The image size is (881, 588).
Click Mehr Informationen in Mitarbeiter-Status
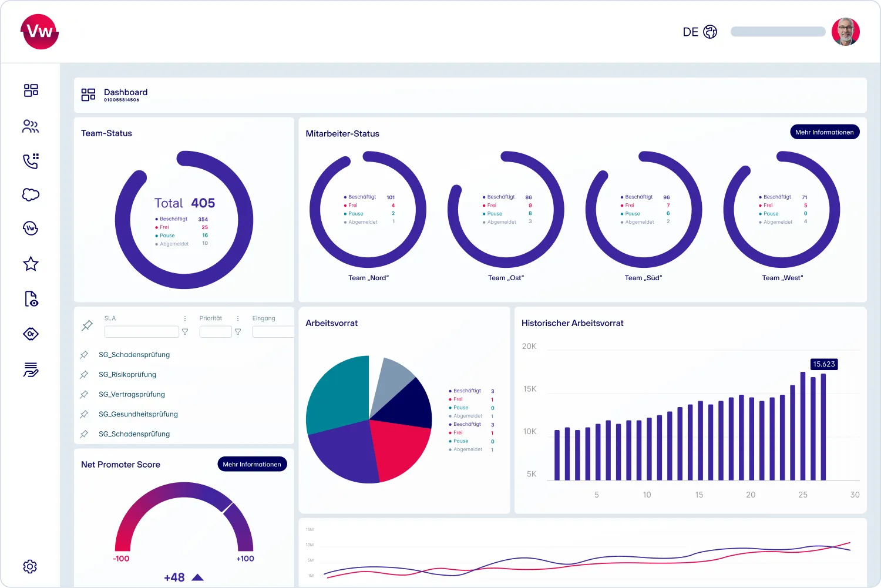pos(825,132)
